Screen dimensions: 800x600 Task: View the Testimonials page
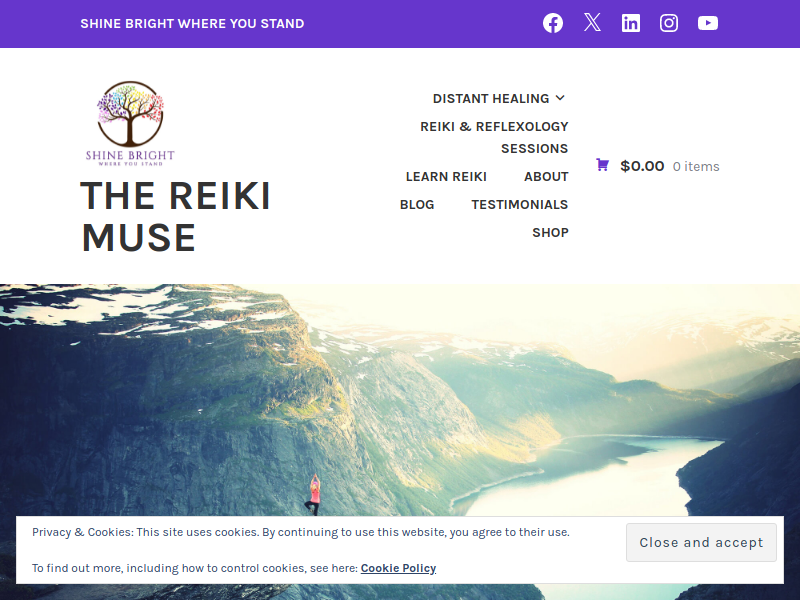519,205
